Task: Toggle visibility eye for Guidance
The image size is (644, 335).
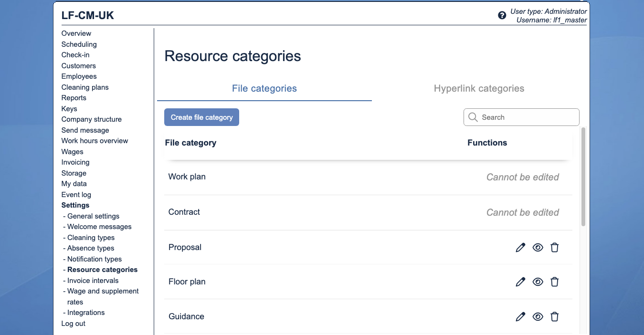Action: 538,316
